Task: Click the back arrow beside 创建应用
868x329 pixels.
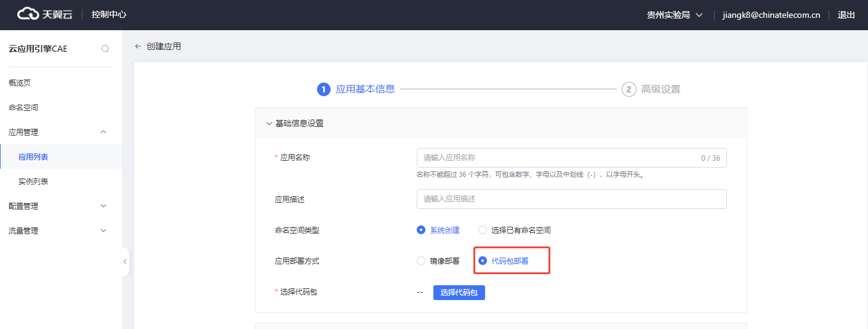Action: click(138, 46)
